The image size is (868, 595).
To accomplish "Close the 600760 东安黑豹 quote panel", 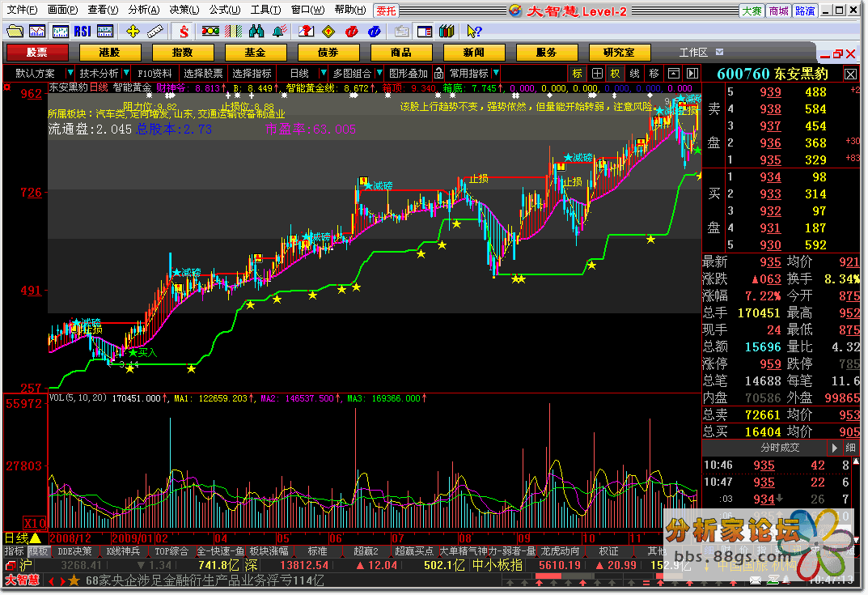I will tap(850, 74).
